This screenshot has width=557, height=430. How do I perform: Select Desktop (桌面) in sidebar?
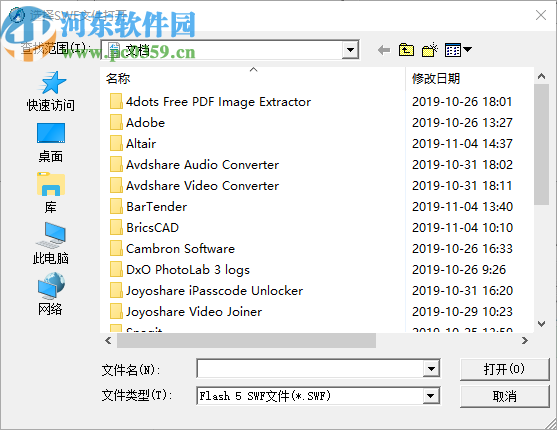51,143
